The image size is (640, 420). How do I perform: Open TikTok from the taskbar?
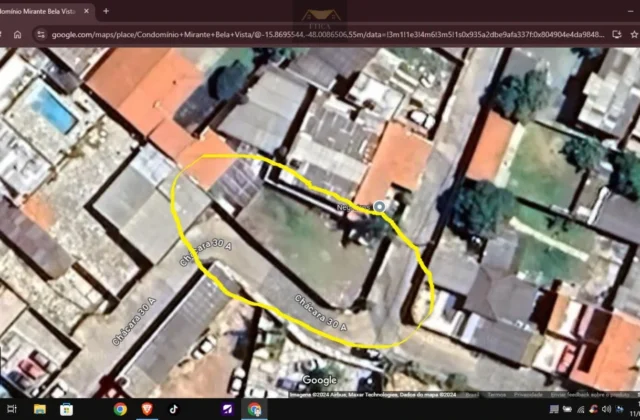(x=173, y=409)
